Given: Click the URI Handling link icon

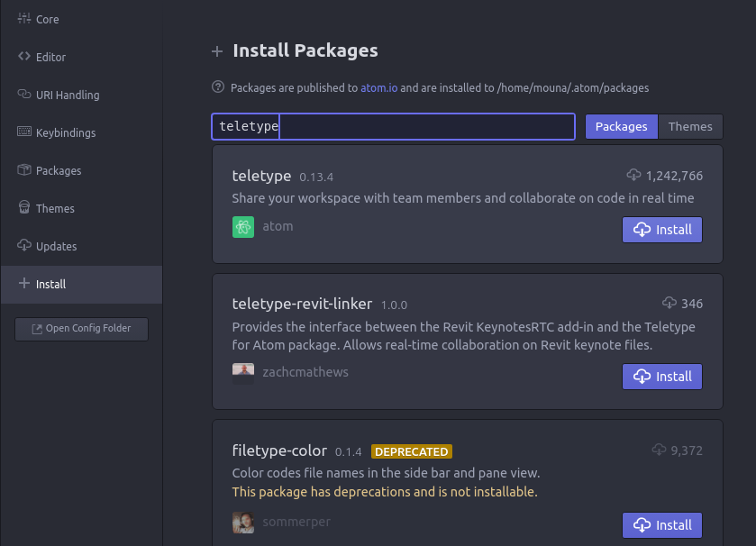Looking at the screenshot, I should tap(24, 95).
